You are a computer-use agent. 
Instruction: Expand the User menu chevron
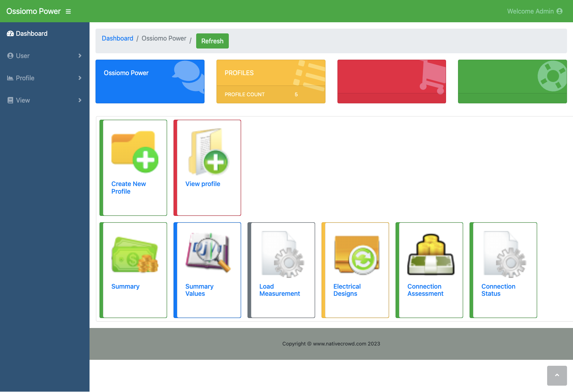(80, 56)
